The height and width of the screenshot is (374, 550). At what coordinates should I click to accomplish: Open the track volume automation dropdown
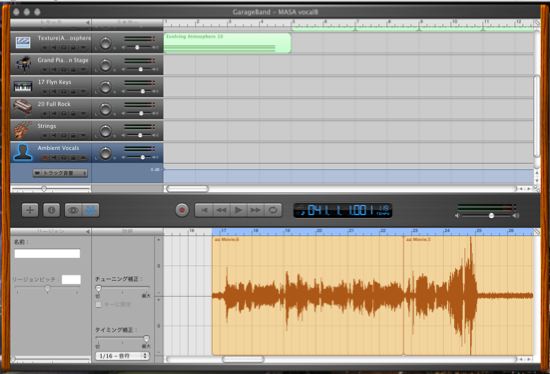60,173
